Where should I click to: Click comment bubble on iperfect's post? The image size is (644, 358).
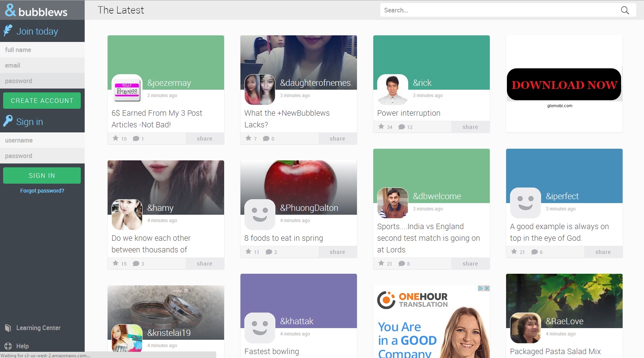[x=534, y=252]
